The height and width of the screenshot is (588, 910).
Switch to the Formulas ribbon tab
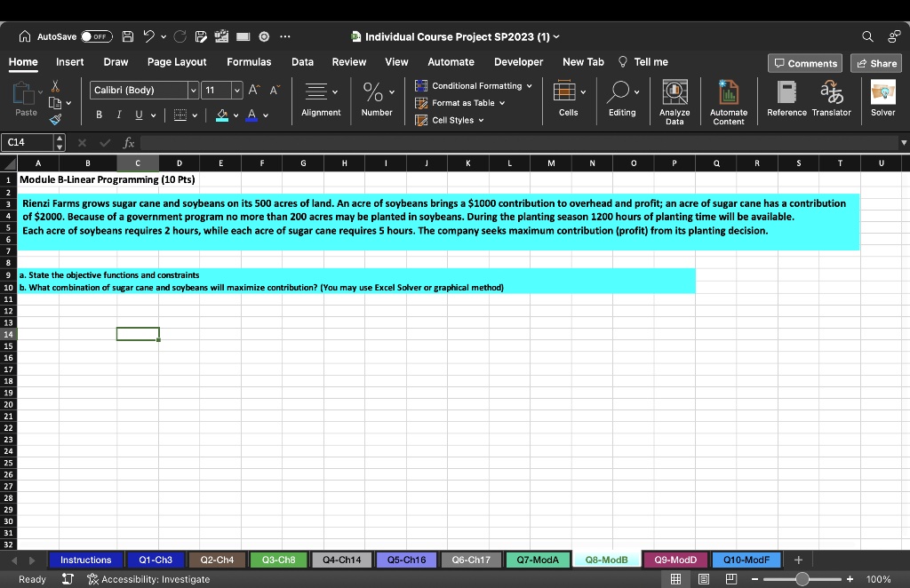click(x=249, y=62)
